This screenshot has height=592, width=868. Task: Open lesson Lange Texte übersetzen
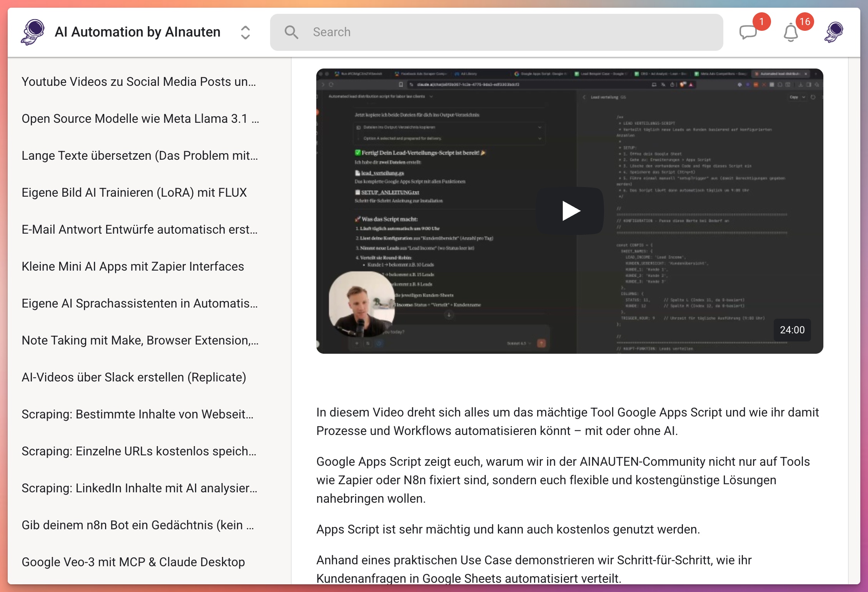click(140, 156)
